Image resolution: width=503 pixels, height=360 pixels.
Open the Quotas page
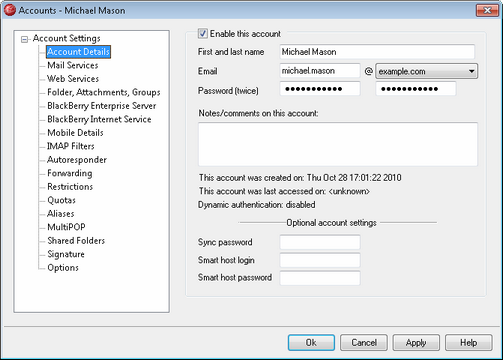pos(62,200)
